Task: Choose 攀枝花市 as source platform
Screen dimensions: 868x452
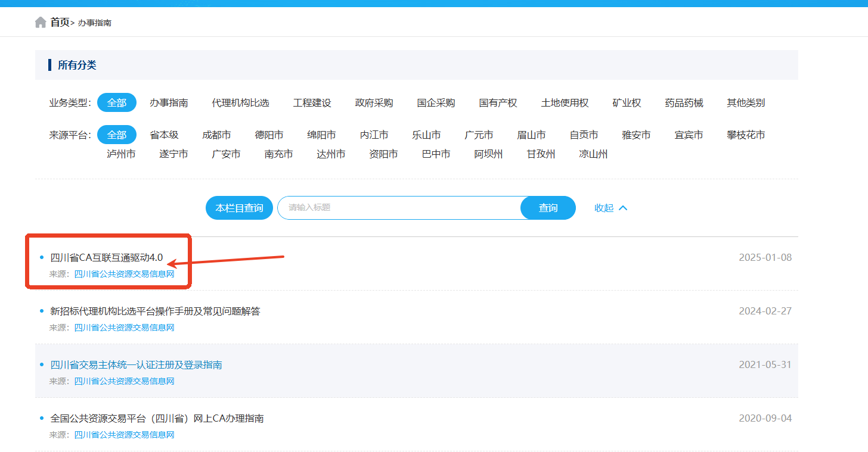Action: click(746, 135)
